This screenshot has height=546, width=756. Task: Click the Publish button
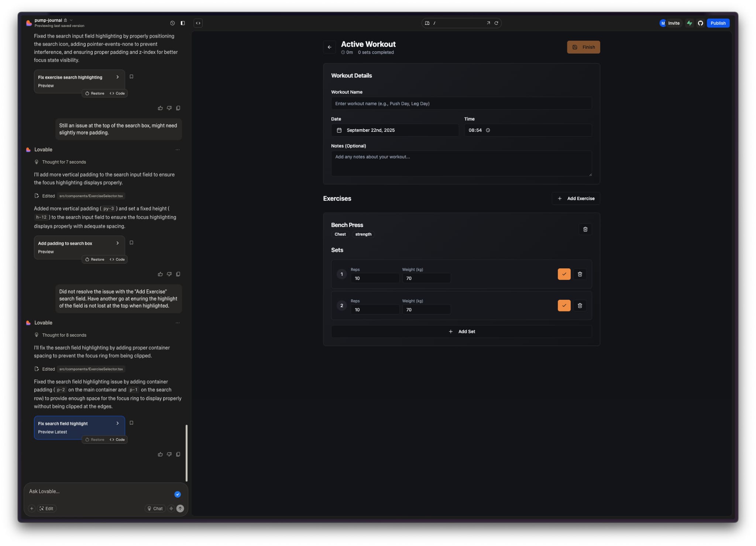pos(718,23)
